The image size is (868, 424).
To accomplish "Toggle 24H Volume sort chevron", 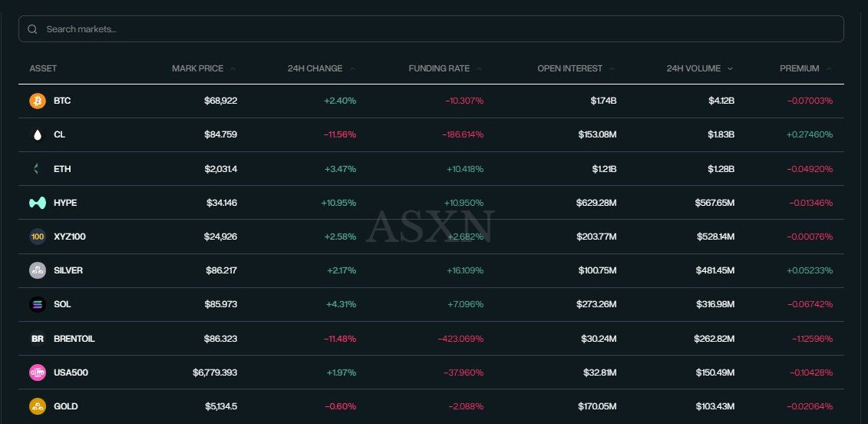I will pos(730,68).
